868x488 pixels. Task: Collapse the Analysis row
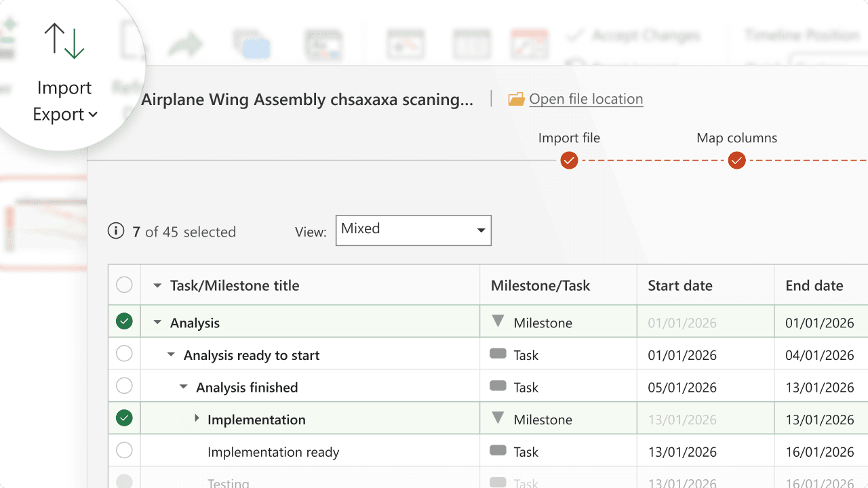click(157, 323)
